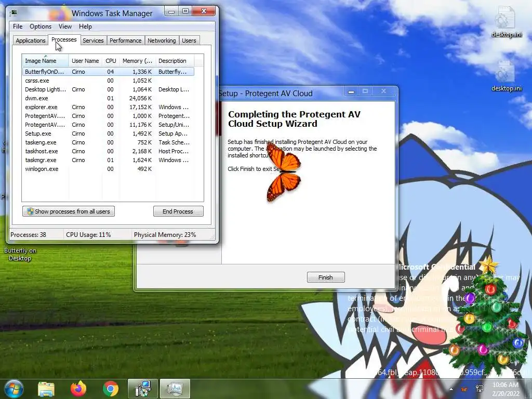Switch to the Services tab
Screen dimensions: 532x399
point(93,41)
